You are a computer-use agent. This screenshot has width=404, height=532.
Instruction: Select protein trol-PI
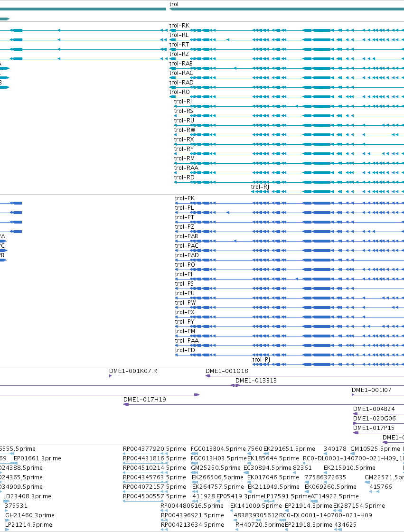click(x=184, y=274)
